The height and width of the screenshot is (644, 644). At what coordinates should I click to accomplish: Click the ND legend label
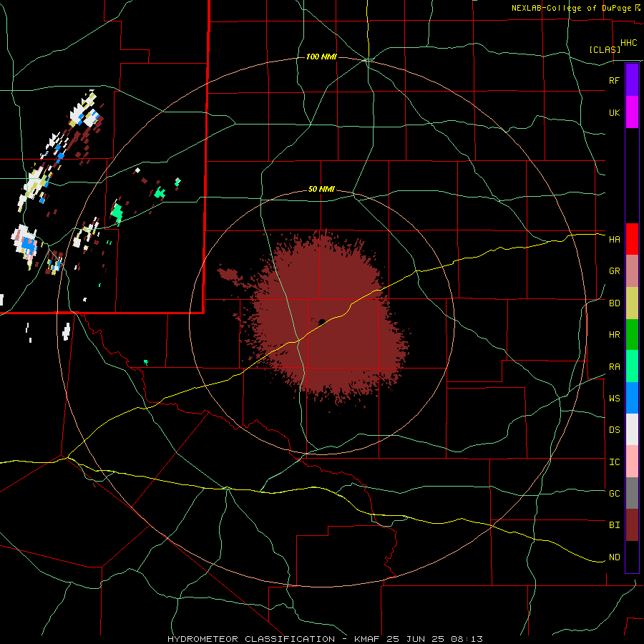tap(614, 557)
